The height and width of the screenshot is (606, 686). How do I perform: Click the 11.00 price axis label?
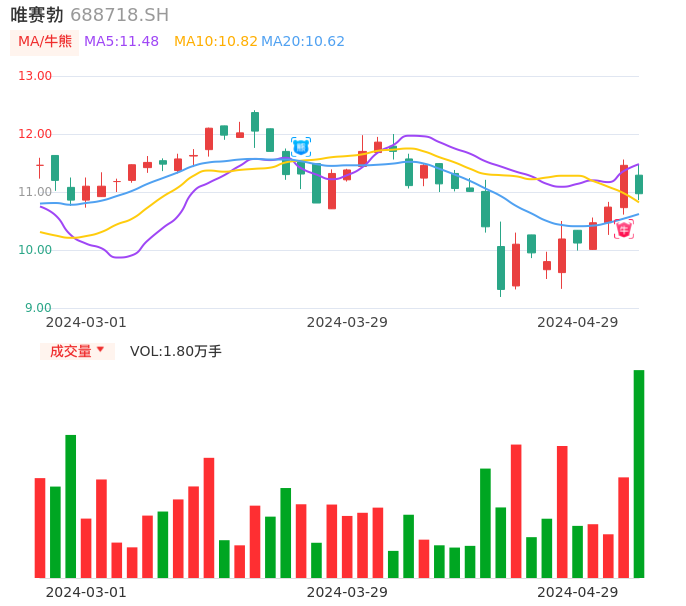(x=36, y=192)
